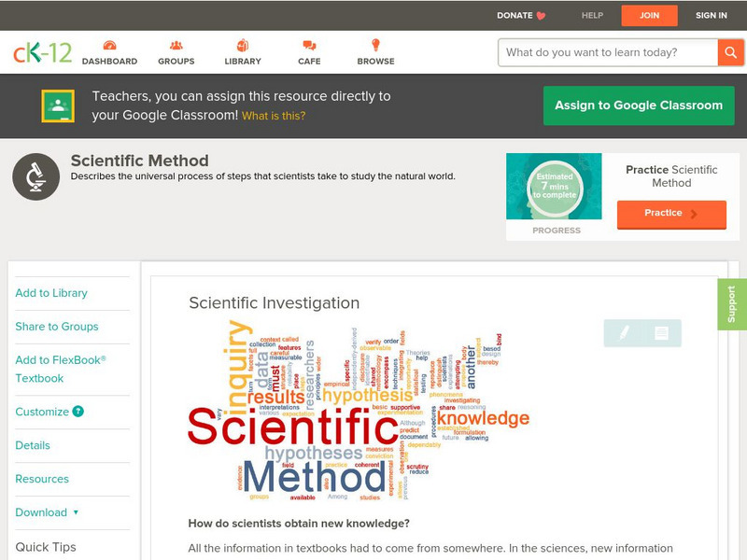Open the Library backpack icon
The image size is (747, 560).
pos(241,44)
